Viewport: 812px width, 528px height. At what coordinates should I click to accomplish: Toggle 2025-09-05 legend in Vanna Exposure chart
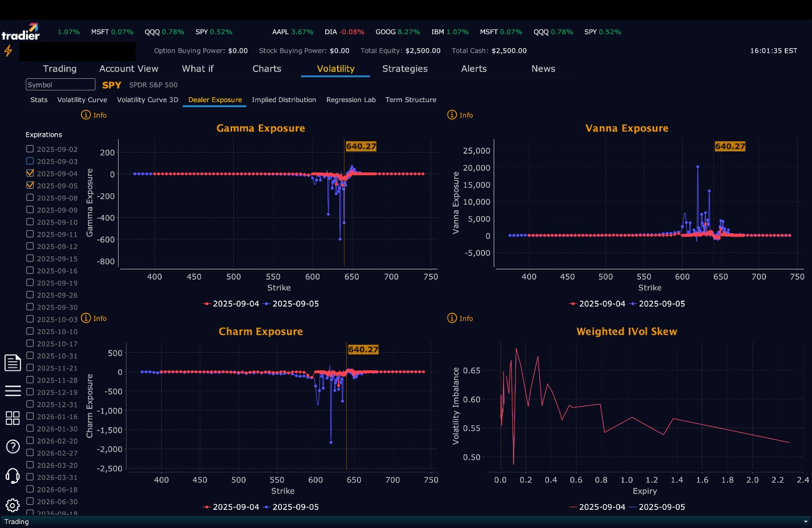click(657, 303)
